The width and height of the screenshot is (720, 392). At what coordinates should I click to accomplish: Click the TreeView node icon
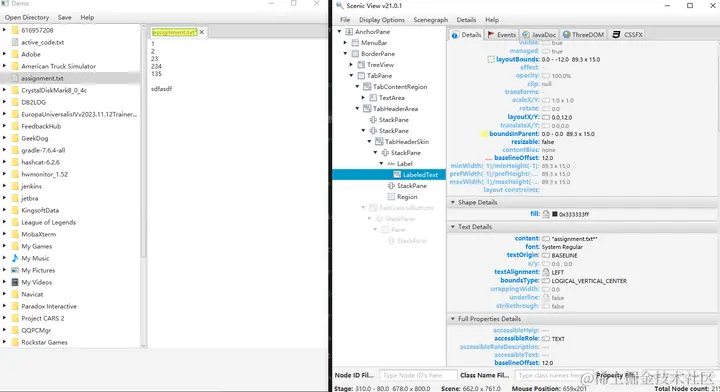tap(361, 65)
